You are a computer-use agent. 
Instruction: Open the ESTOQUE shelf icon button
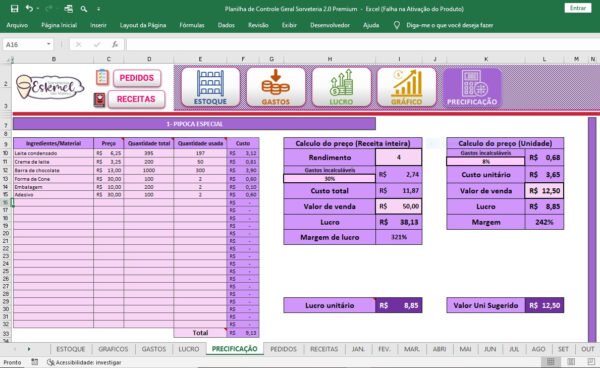[x=210, y=87]
